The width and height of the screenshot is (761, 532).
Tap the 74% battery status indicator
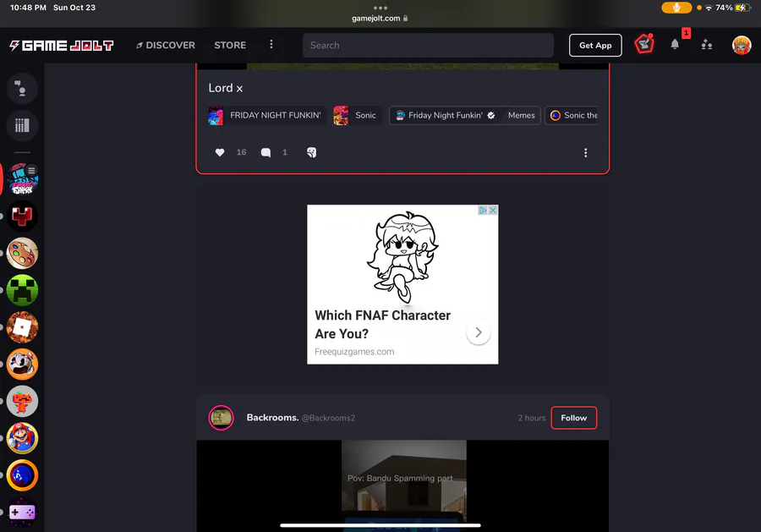pyautogui.click(x=733, y=8)
